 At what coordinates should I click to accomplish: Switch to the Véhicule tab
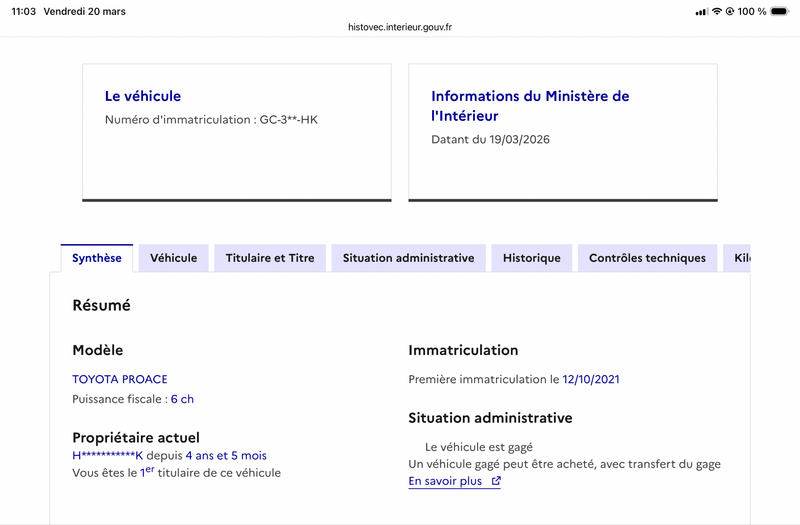click(x=173, y=258)
